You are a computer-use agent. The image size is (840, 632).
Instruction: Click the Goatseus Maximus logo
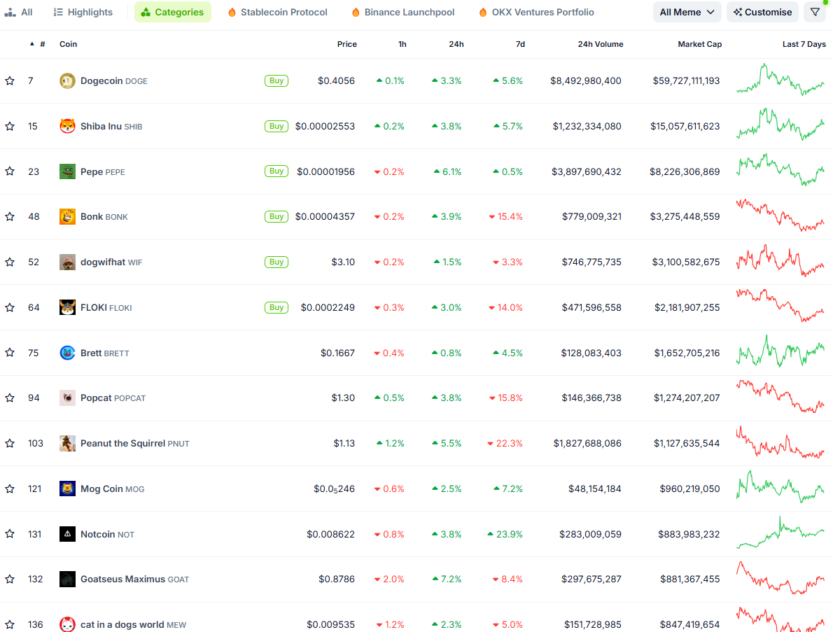(x=67, y=579)
